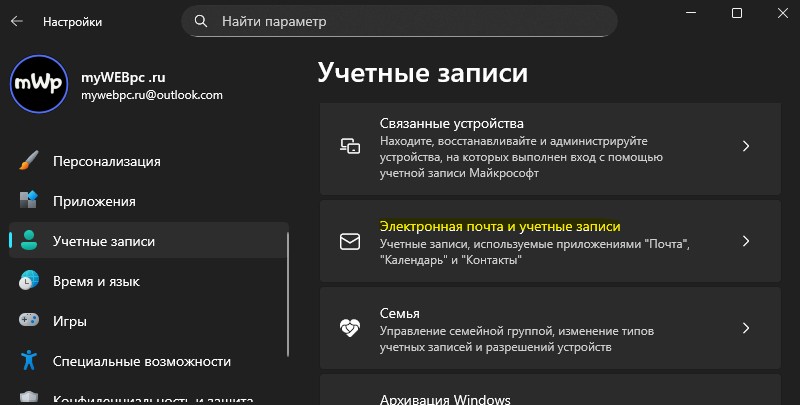Click the Персонализация paintbrush icon
Image resolution: width=800 pixels, height=405 pixels.
point(29,161)
